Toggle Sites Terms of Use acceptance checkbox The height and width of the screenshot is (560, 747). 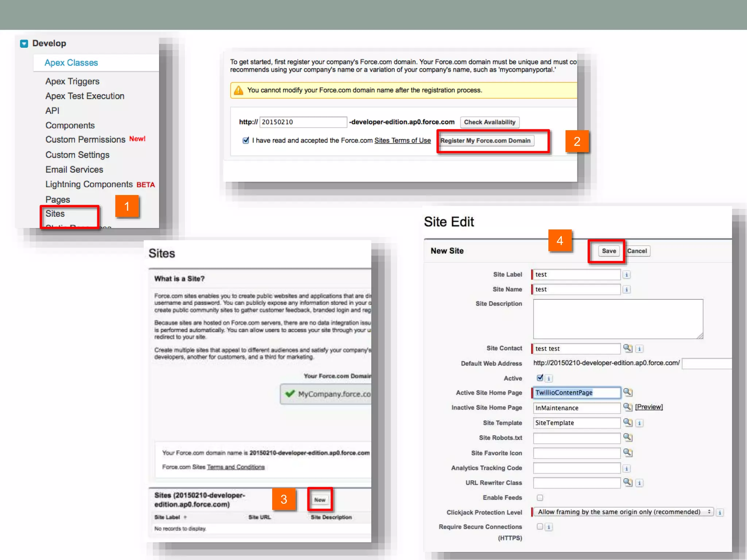tap(246, 140)
